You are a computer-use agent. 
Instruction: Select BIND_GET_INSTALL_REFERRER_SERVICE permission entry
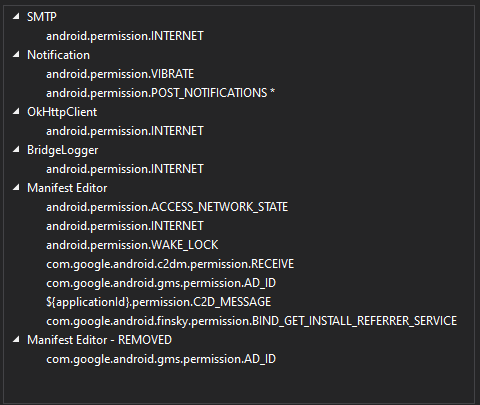(x=252, y=321)
